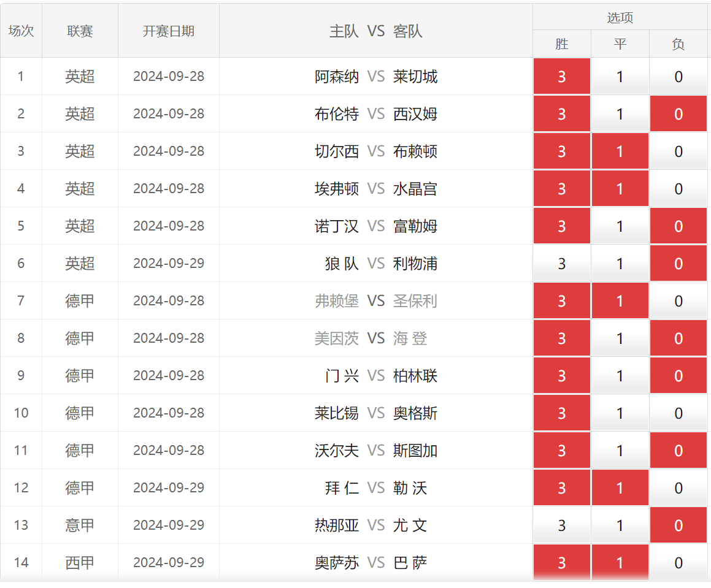Click away team 尤文
Viewport: 711px width, 588px height.
click(x=410, y=525)
